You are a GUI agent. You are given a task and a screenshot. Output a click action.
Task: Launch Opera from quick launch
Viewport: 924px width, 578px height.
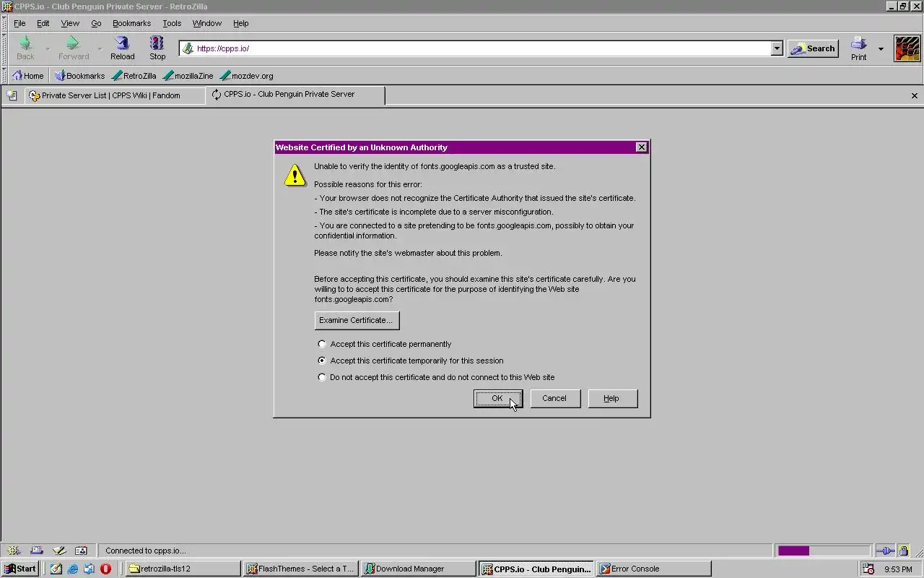coord(105,569)
